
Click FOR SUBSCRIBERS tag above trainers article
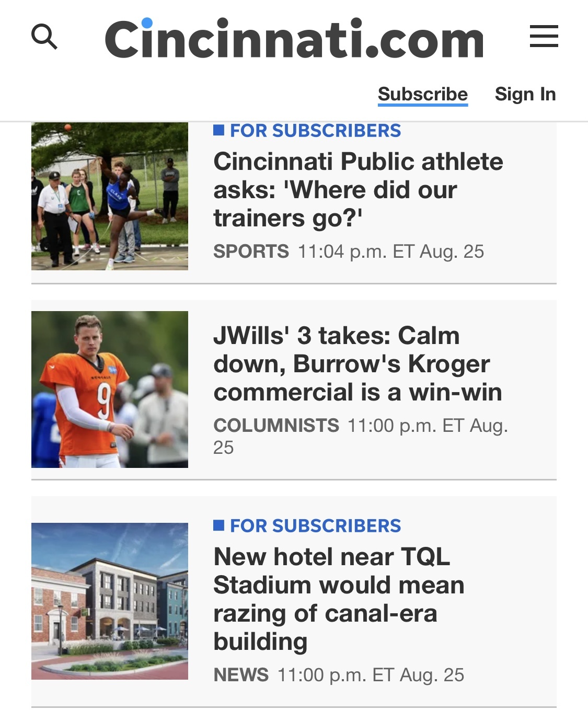316,131
